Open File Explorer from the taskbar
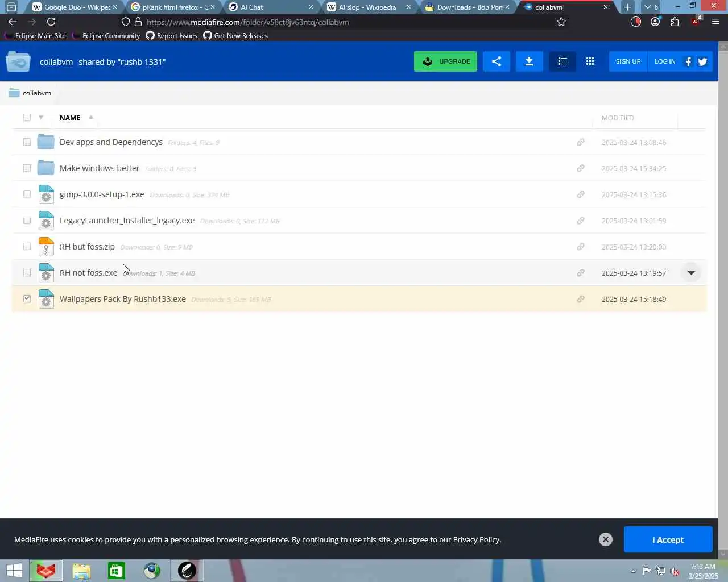This screenshot has height=582, width=728. [81, 571]
